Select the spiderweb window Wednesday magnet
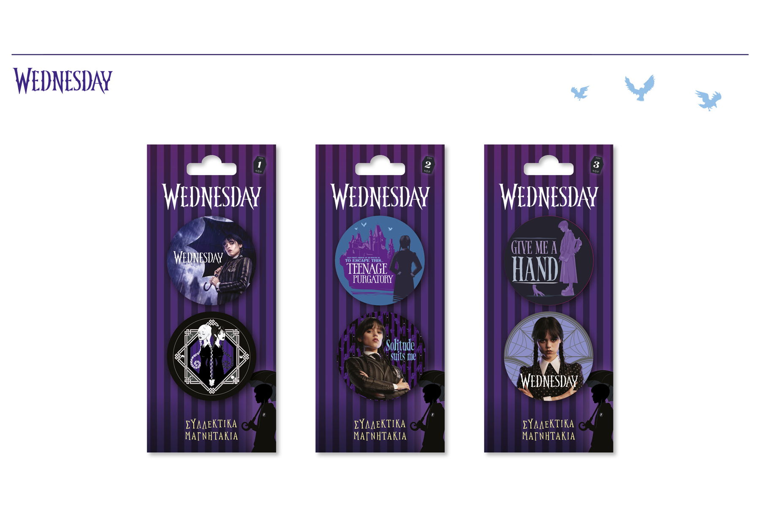The width and height of the screenshot is (760, 532). (548, 356)
